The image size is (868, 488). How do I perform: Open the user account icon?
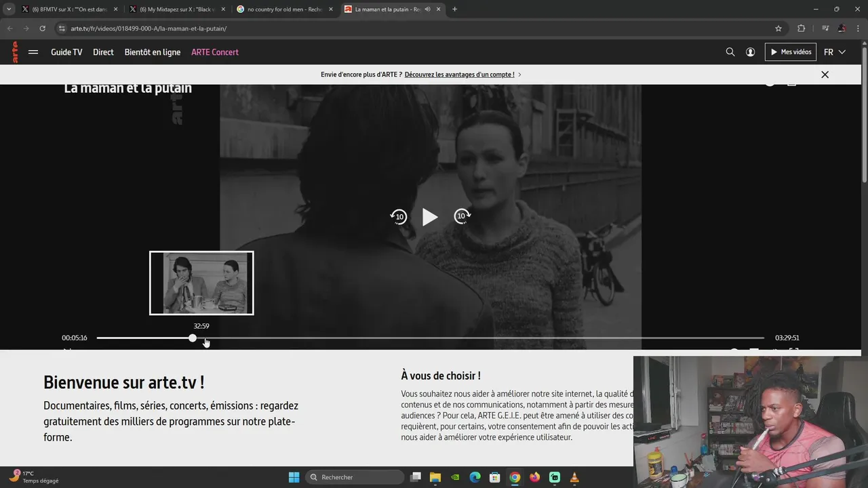tap(750, 52)
